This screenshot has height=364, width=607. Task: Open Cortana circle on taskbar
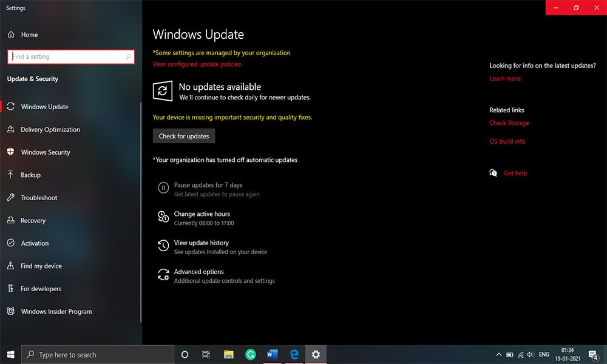click(185, 354)
